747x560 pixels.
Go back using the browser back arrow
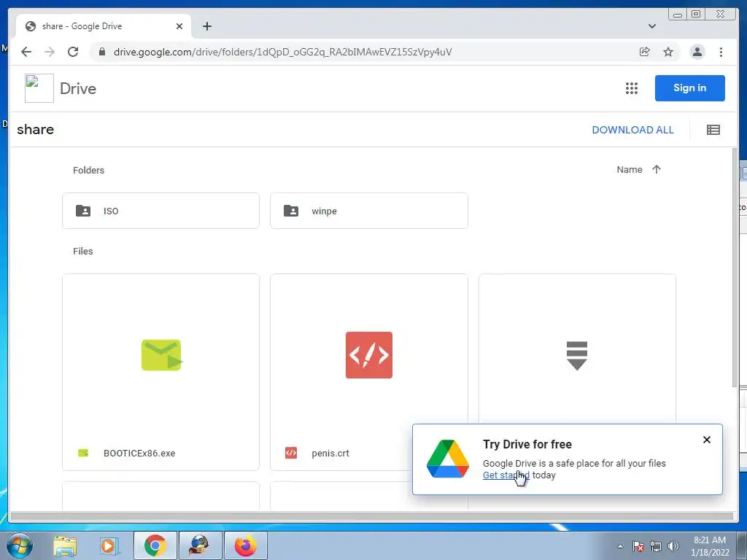click(x=26, y=52)
